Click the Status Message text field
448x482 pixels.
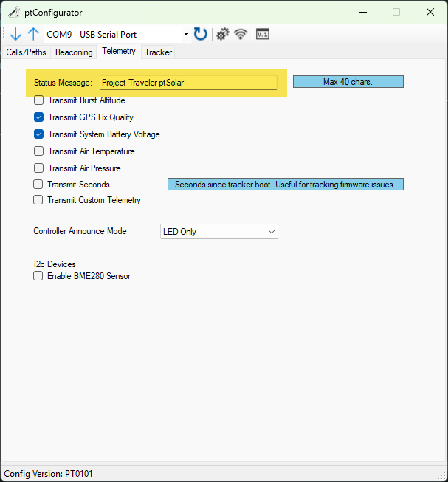[x=188, y=83]
